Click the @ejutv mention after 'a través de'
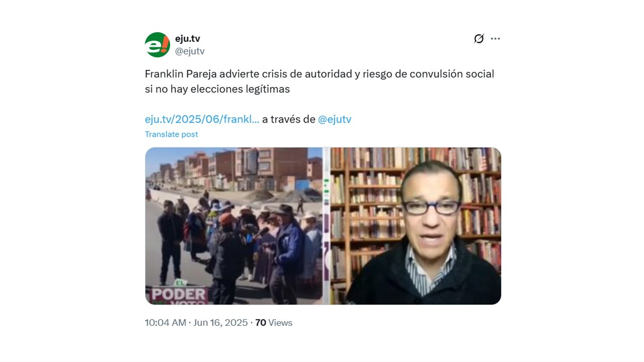The width and height of the screenshot is (644, 362). pos(335,119)
